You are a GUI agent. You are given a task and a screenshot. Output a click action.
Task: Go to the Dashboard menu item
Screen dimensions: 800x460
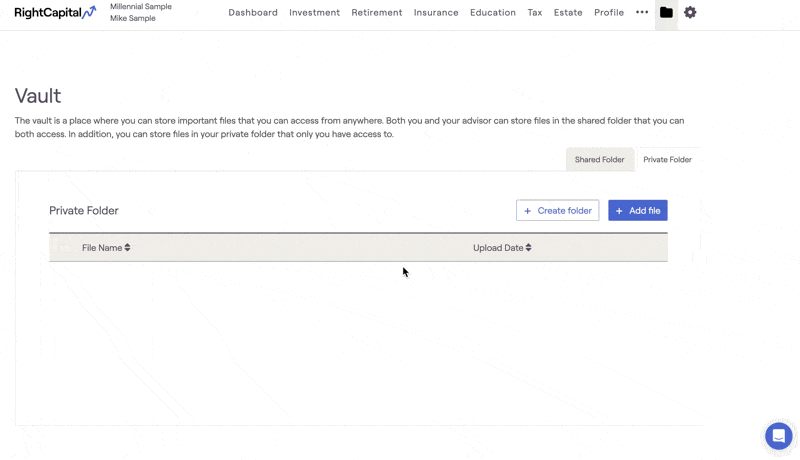click(x=253, y=13)
